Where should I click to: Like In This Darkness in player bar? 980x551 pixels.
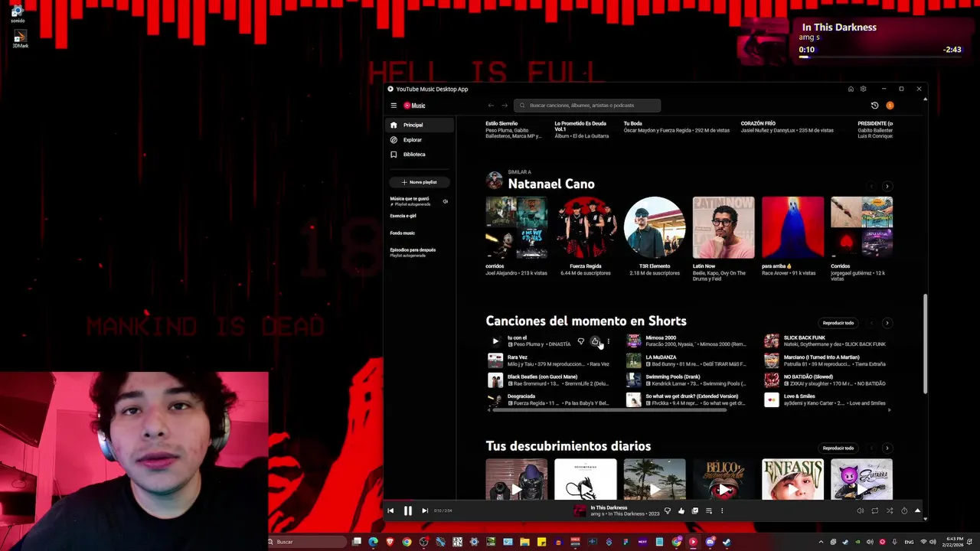tap(681, 510)
